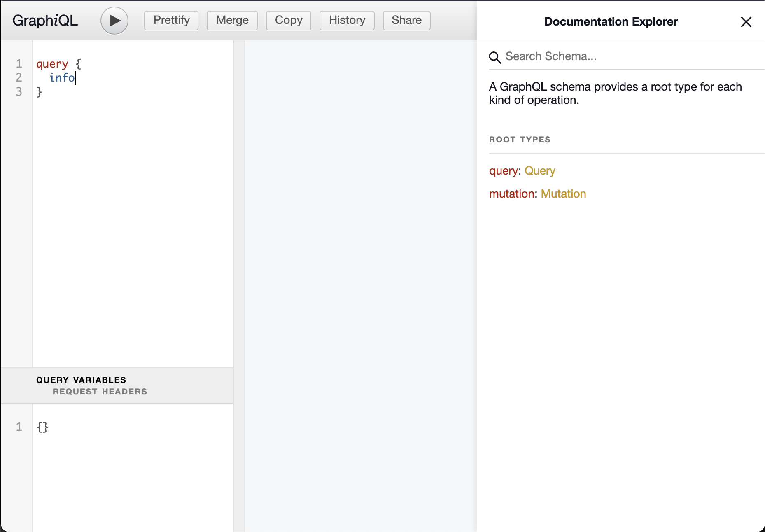765x532 pixels.
Task: Switch to the Request Headers tab
Action: tap(100, 392)
